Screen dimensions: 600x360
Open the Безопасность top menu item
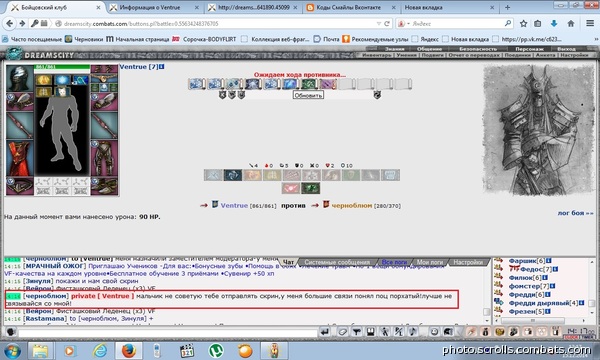click(478, 49)
